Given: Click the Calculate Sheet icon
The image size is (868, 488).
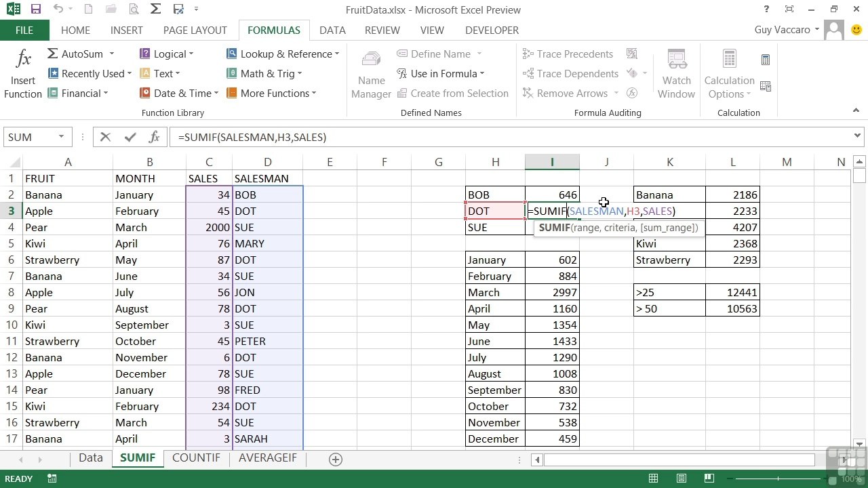Looking at the screenshot, I should point(766,86).
